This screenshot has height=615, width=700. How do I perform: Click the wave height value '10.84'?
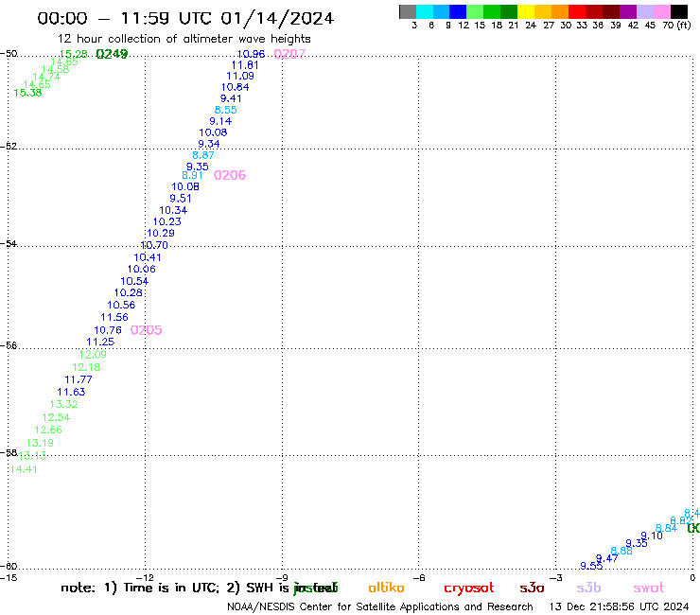click(x=235, y=88)
